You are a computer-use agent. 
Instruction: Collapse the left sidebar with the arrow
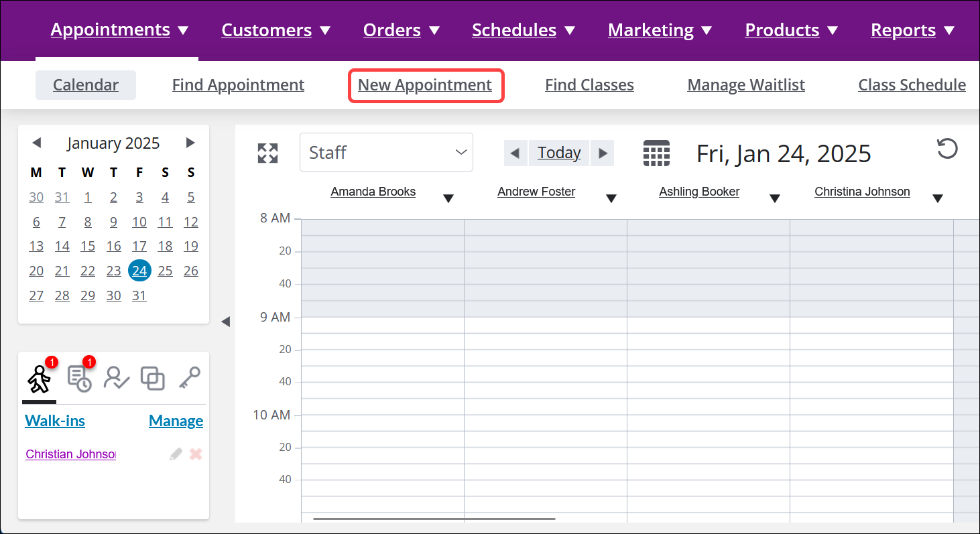(x=226, y=322)
